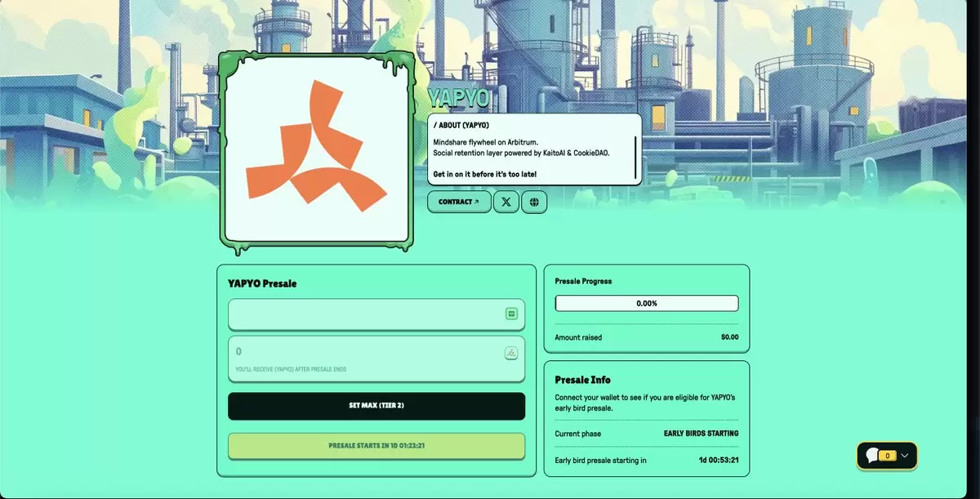This screenshot has height=499, width=980.
Task: Click 'Mindshare flywheel on Arbitrum.' text
Action: [x=487, y=142]
